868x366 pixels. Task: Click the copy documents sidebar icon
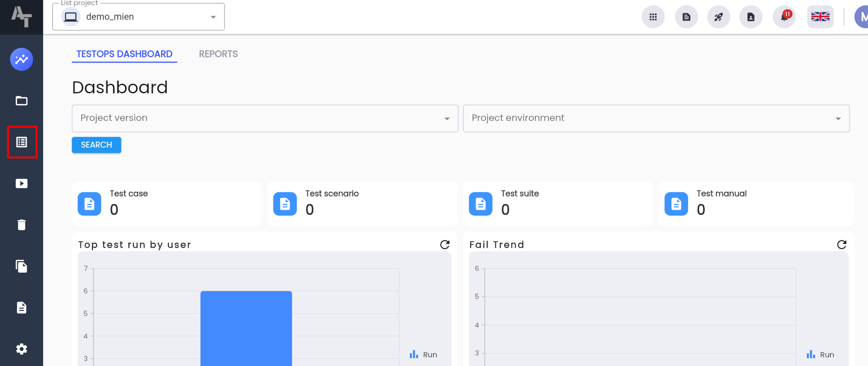[22, 266]
